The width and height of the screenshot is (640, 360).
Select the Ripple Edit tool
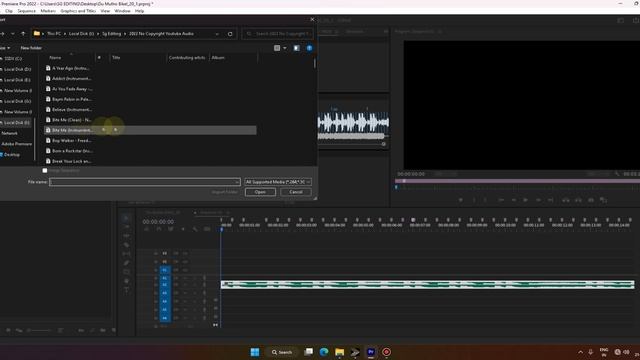(126, 236)
